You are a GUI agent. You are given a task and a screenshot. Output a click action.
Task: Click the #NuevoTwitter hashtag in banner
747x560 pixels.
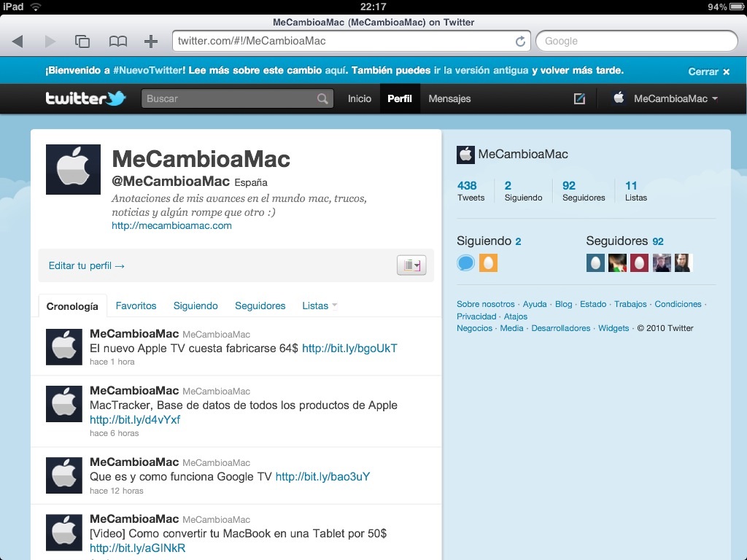pyautogui.click(x=149, y=71)
